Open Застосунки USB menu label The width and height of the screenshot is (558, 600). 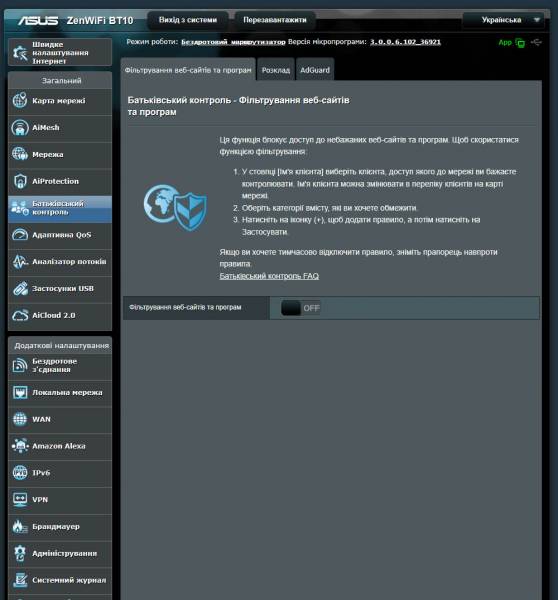[63, 289]
